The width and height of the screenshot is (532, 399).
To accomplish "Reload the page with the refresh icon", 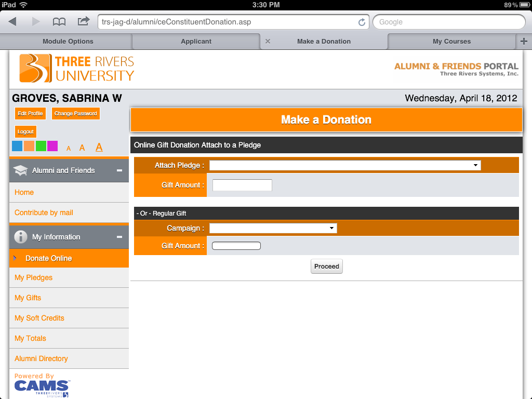I will 362,22.
